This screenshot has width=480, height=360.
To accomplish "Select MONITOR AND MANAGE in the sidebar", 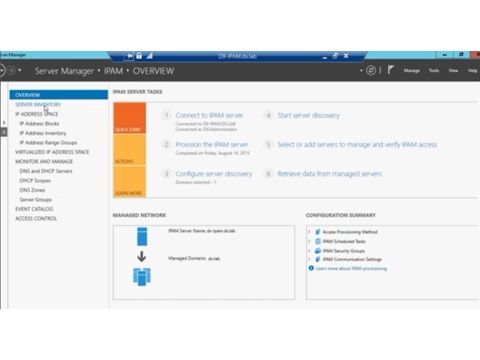I will (x=44, y=161).
